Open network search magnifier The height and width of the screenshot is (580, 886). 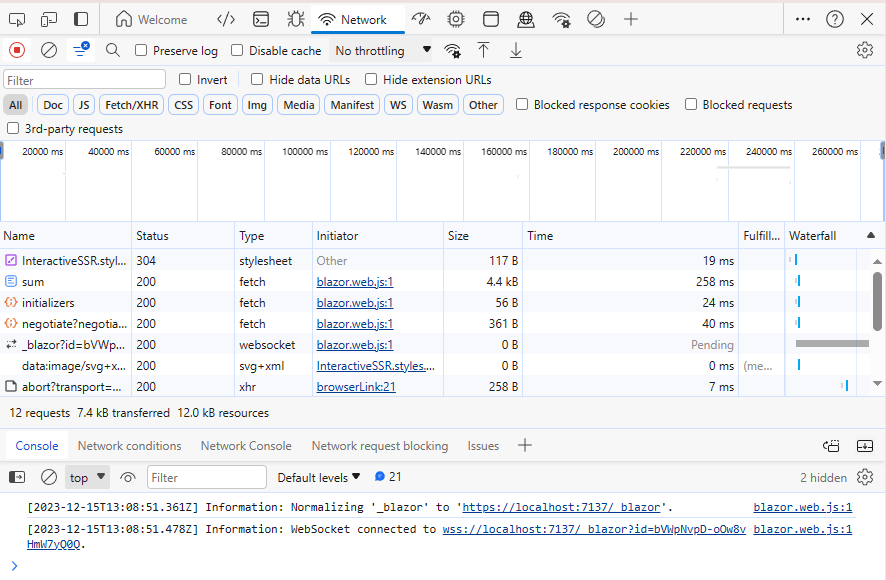click(113, 51)
